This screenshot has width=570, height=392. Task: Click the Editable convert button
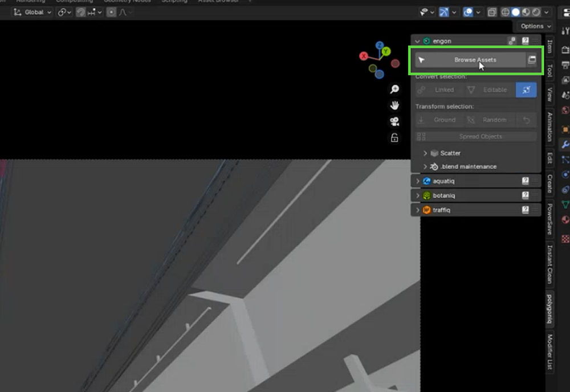(x=490, y=89)
